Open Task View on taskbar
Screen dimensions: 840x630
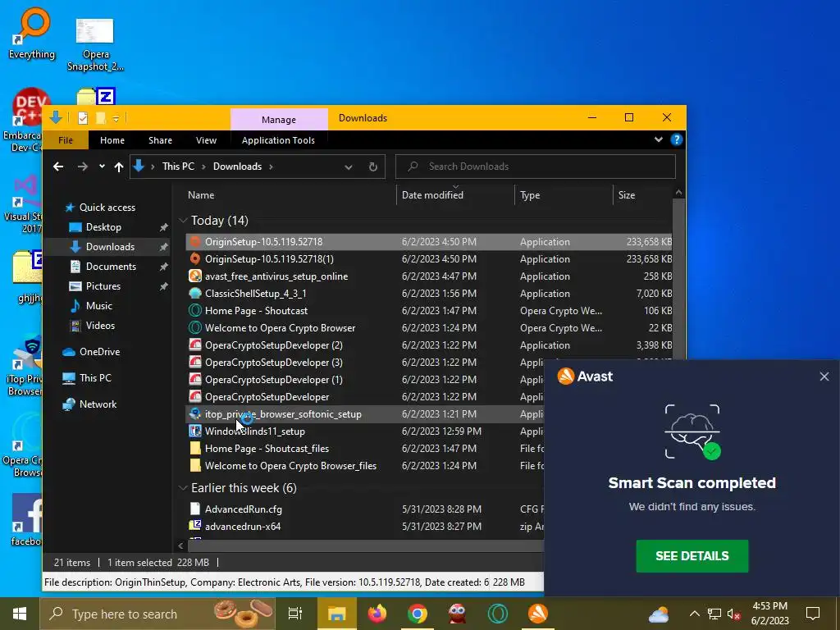tap(295, 614)
